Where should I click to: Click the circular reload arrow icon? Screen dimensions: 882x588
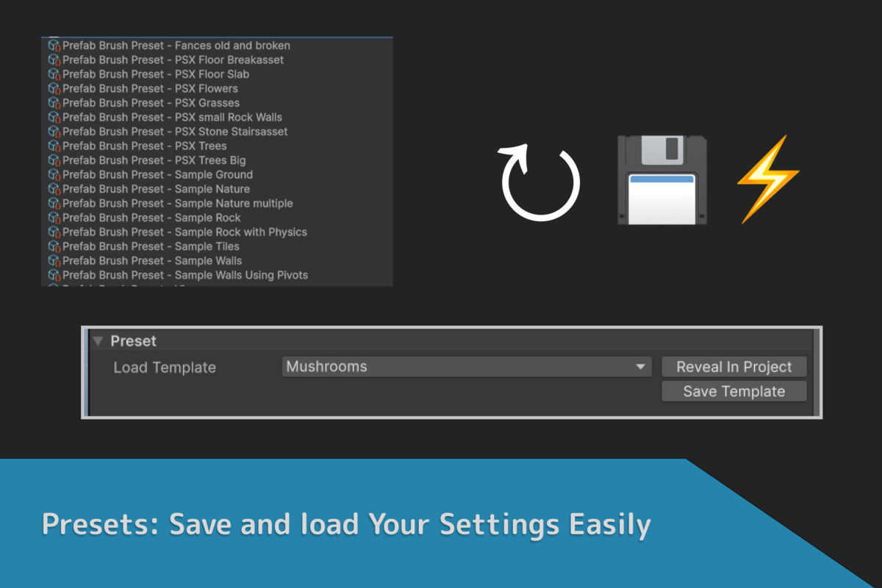[540, 181]
